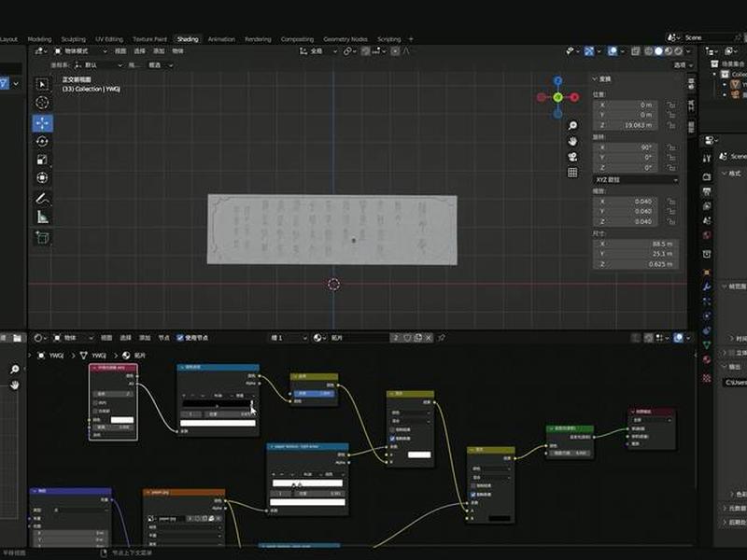Switch to the Animation workspace tab
Image resolution: width=747 pixels, height=560 pixels.
(x=221, y=39)
